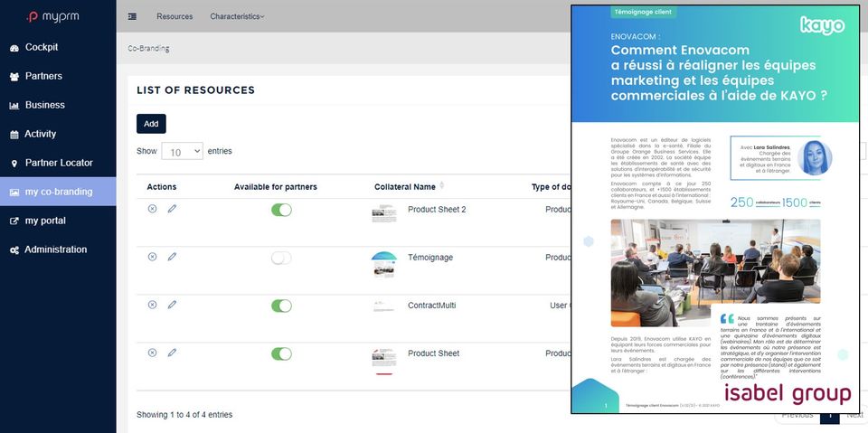Delete the Product Sheet 2 resource
The image size is (868, 433).
pos(152,209)
